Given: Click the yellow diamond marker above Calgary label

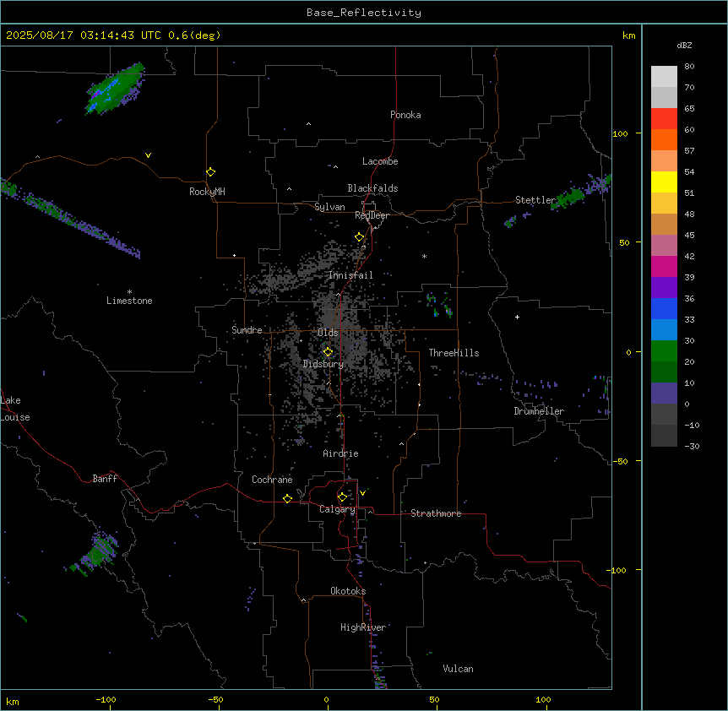Looking at the screenshot, I should click(x=342, y=497).
